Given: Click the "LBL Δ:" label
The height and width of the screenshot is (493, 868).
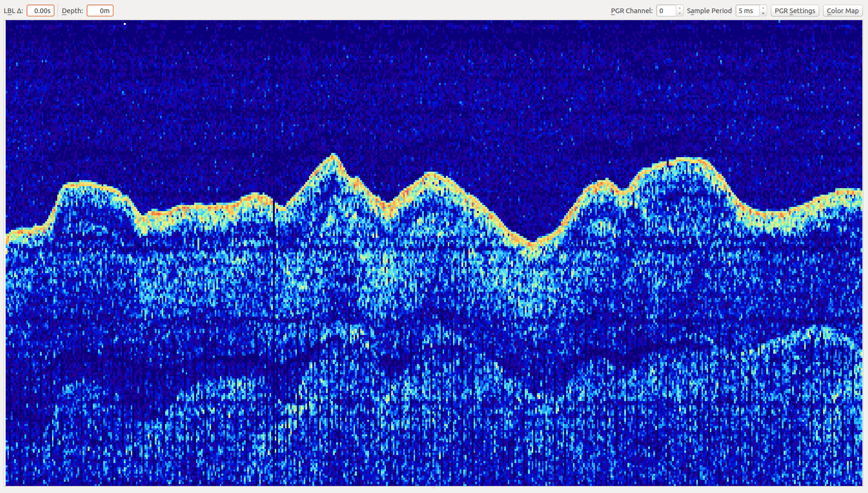Looking at the screenshot, I should pyautogui.click(x=14, y=11).
